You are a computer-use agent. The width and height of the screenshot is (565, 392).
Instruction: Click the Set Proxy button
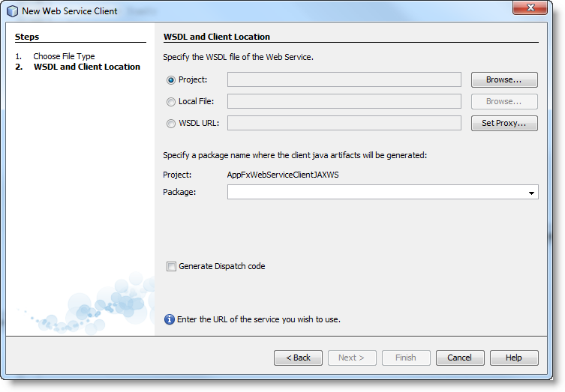coord(504,124)
